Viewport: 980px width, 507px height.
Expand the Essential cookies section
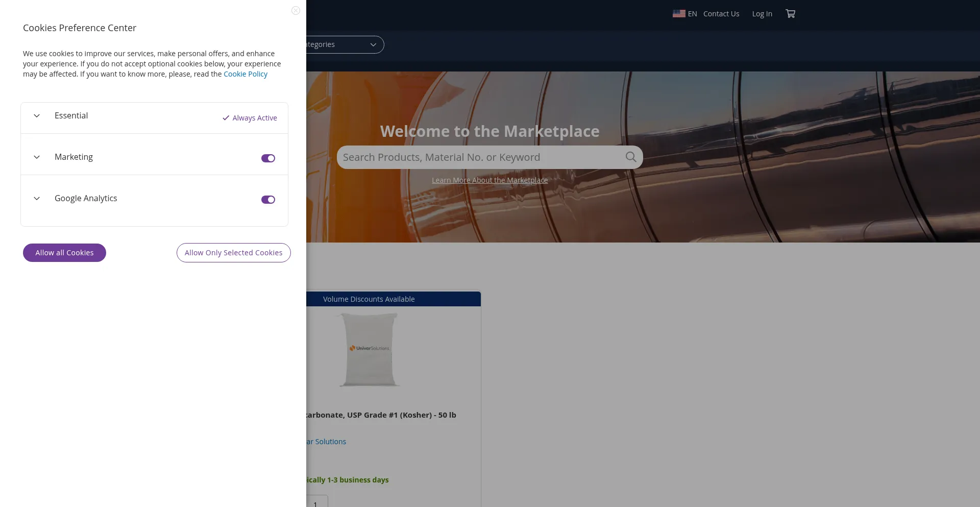[x=37, y=116]
